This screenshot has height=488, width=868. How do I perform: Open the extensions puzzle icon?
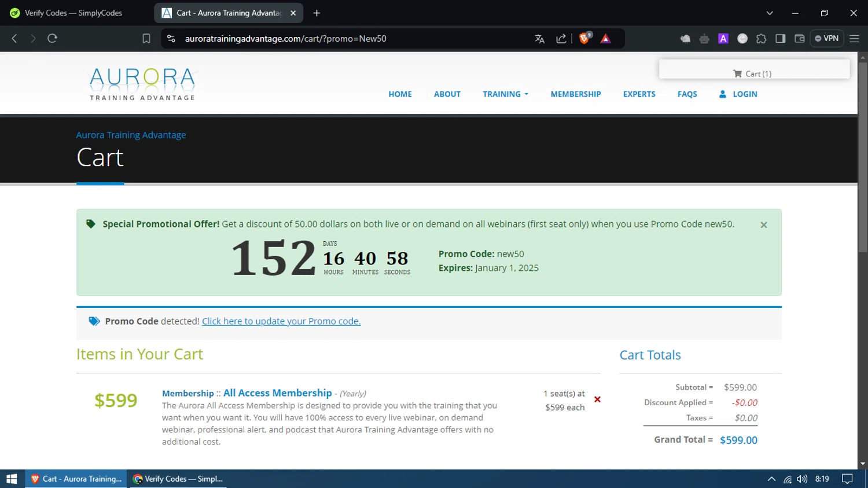click(x=762, y=39)
